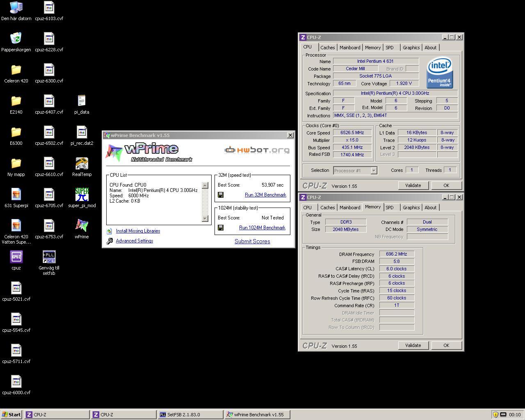This screenshot has width=525, height=420.
Task: Open wPrime Advanced Settings link
Action: point(135,241)
